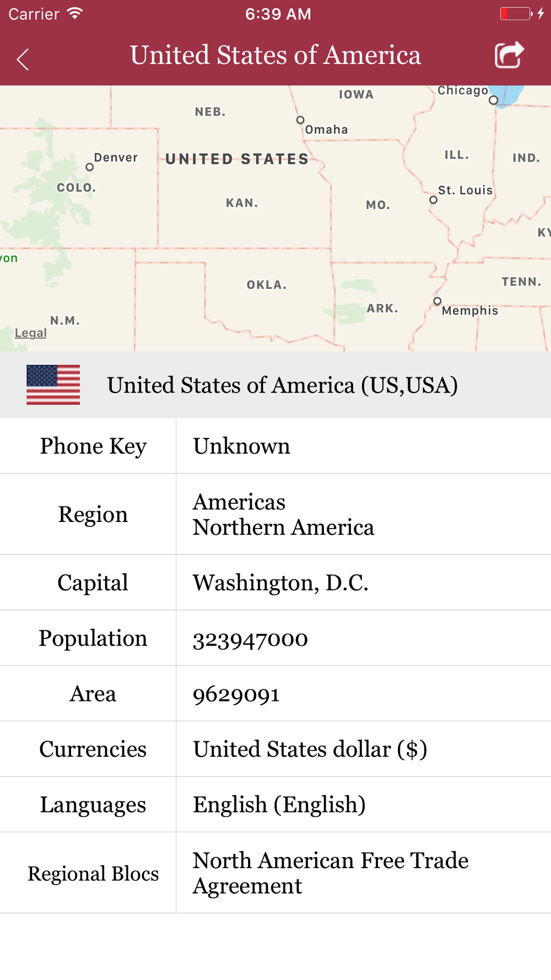This screenshot has width=551, height=980.
Task: Tap the back arrow icon
Action: [23, 59]
